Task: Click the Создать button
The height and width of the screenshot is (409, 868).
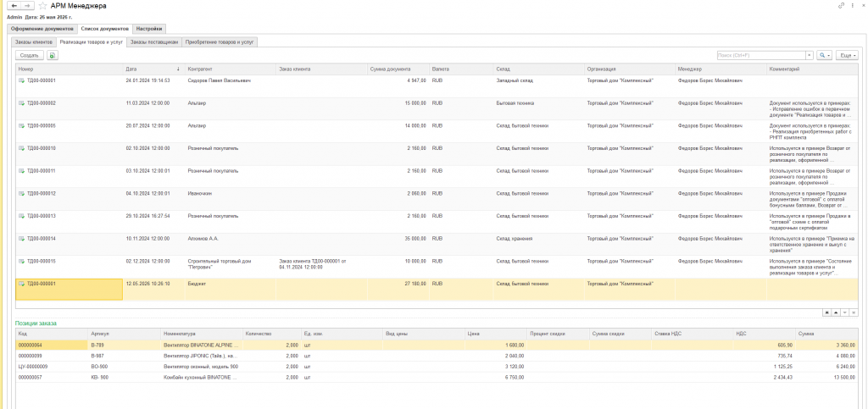Action: point(30,55)
